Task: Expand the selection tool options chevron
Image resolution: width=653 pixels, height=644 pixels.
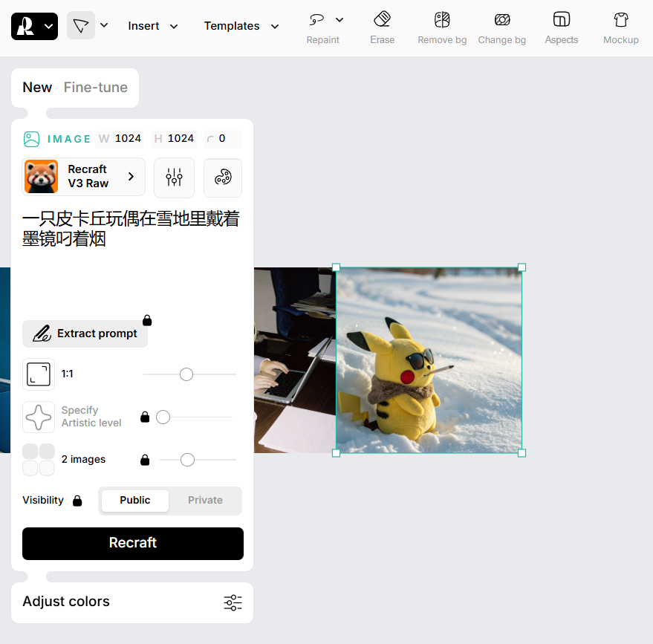Action: 104,25
